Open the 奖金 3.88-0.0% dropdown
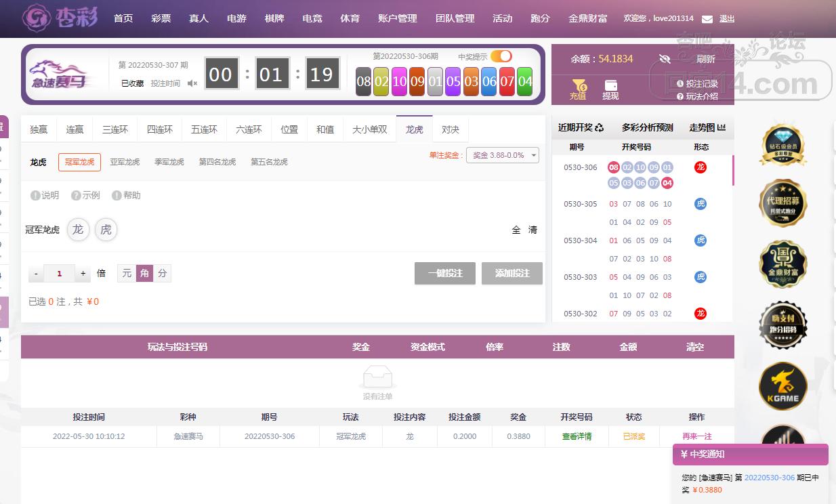Image resolution: width=836 pixels, height=504 pixels. [x=503, y=155]
